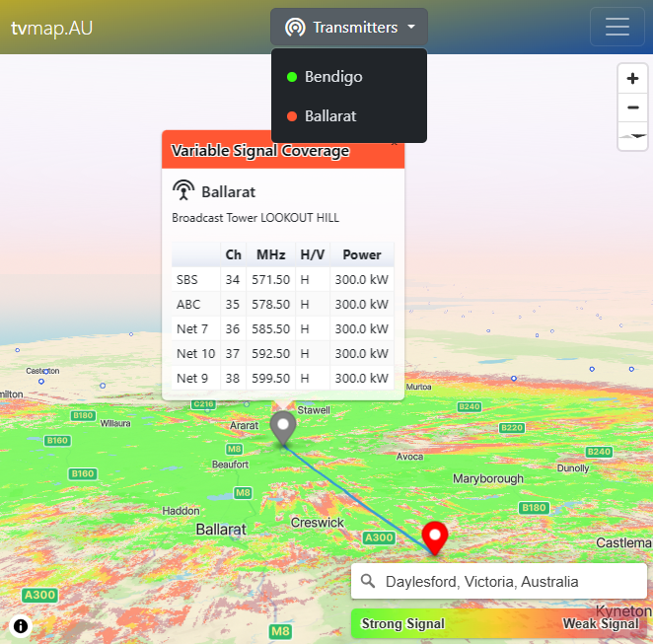Click the ABC row label
Image resolution: width=653 pixels, height=644 pixels.
[x=188, y=305]
